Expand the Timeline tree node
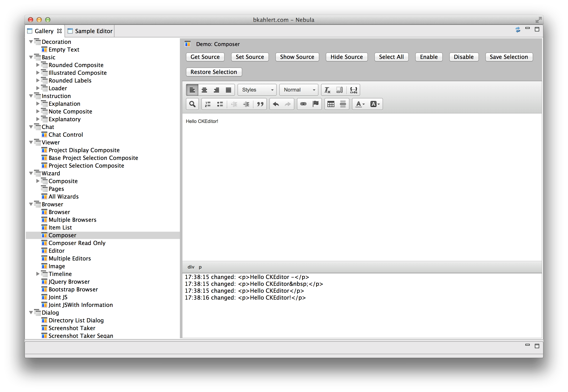 tap(38, 274)
